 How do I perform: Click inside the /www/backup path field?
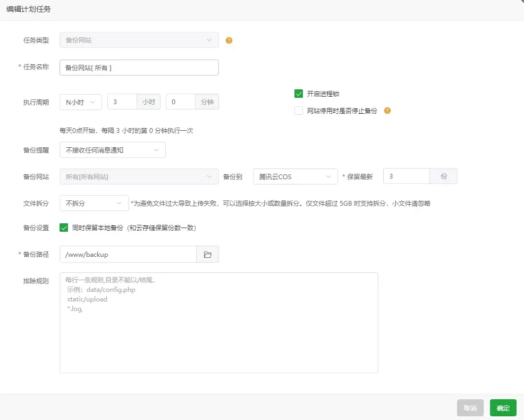point(128,254)
